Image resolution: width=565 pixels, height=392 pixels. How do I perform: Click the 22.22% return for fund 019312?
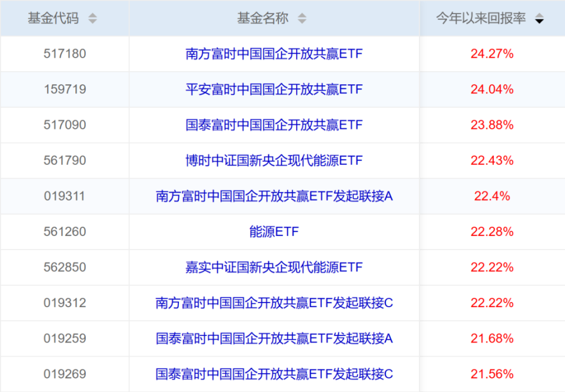[492, 303]
